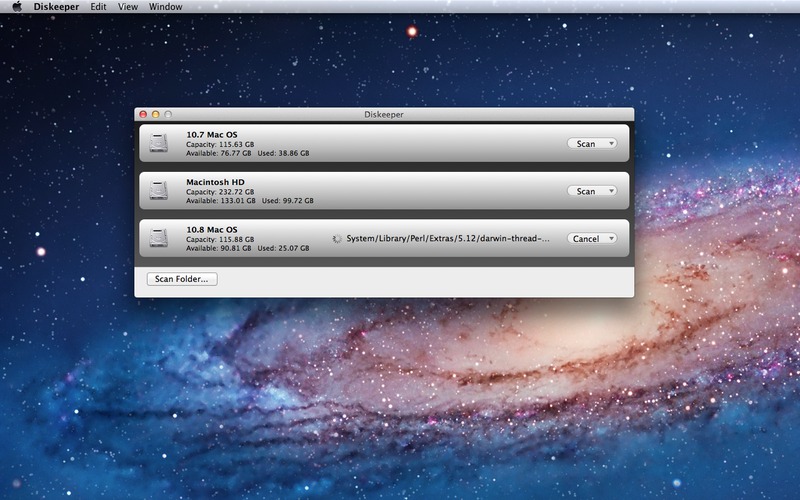
Task: Open the Apple menu
Action: tap(17, 7)
